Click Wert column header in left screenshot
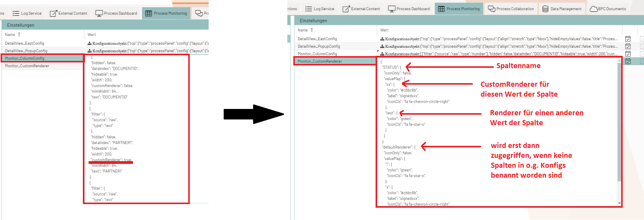This screenshot has height=220, width=644. [x=92, y=35]
